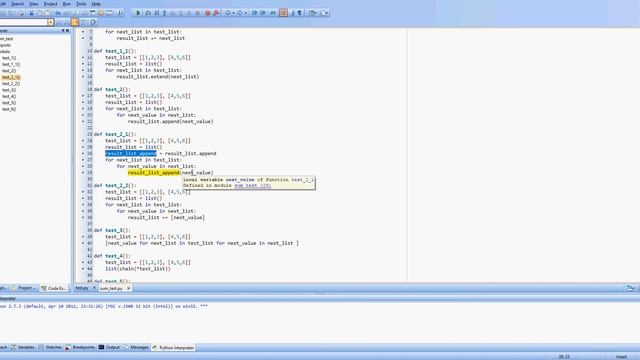This screenshot has height=360, width=640.
Task: Pin the Code Explorer panel
Action: [63, 31]
